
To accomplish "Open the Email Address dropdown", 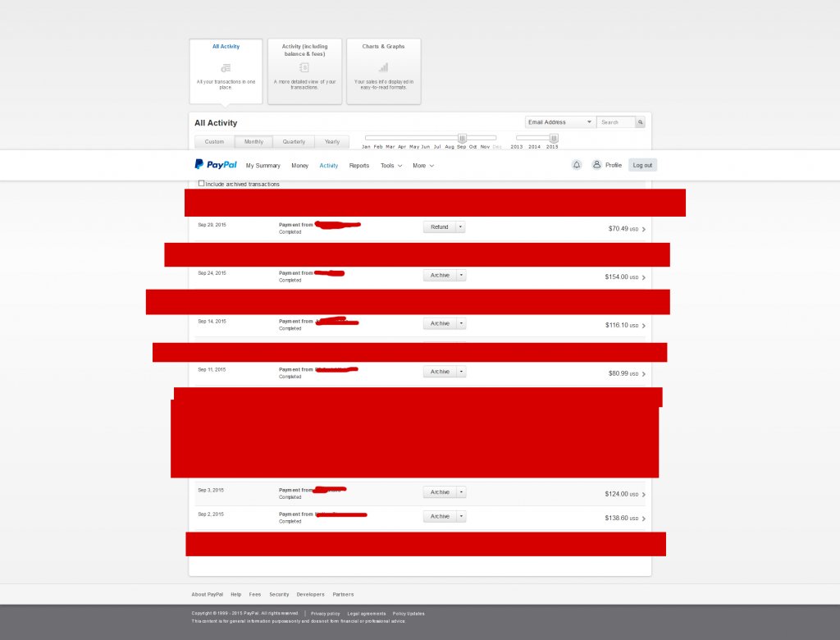I will (x=559, y=122).
